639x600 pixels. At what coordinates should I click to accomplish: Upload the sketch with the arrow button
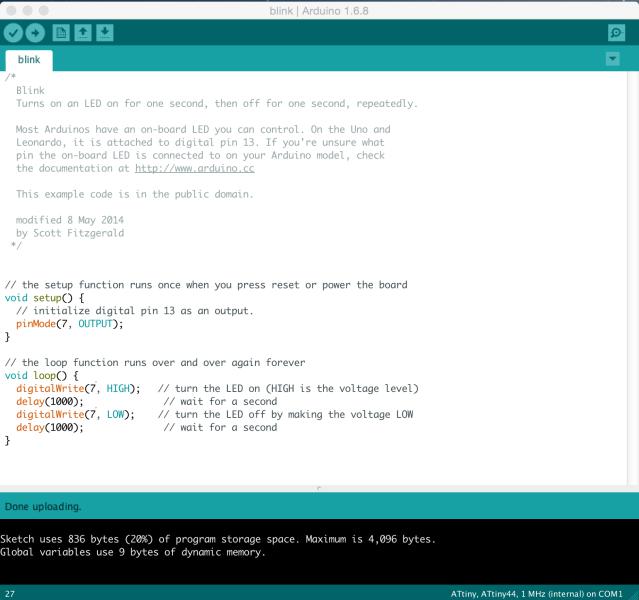[x=35, y=33]
